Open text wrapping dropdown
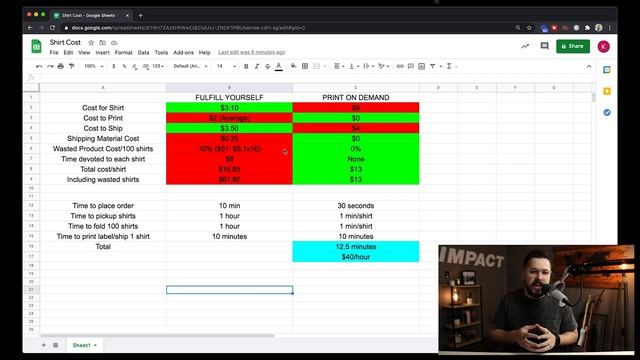The width and height of the screenshot is (640, 360). [368, 66]
